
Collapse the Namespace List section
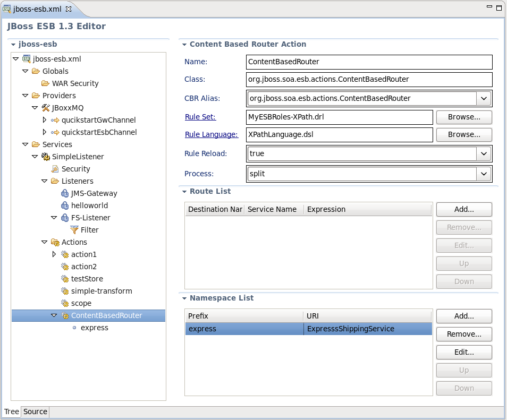click(x=184, y=298)
